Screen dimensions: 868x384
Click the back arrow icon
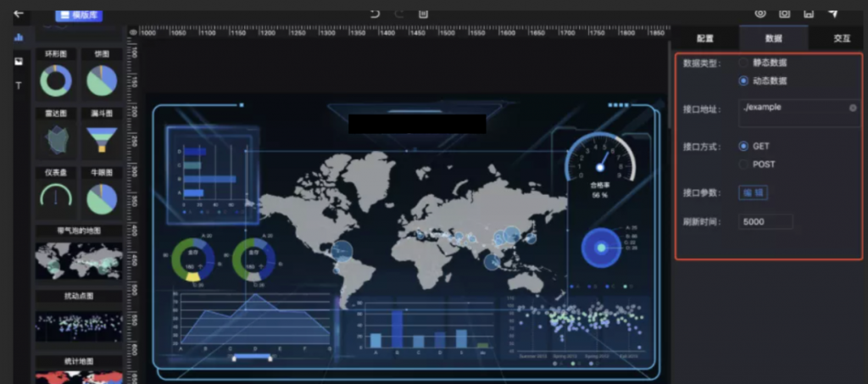[19, 14]
